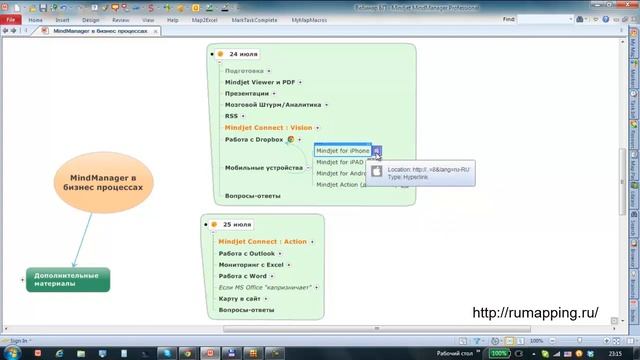Click the Windows Start orb
Screen dimensions: 640x360
pos(12,353)
